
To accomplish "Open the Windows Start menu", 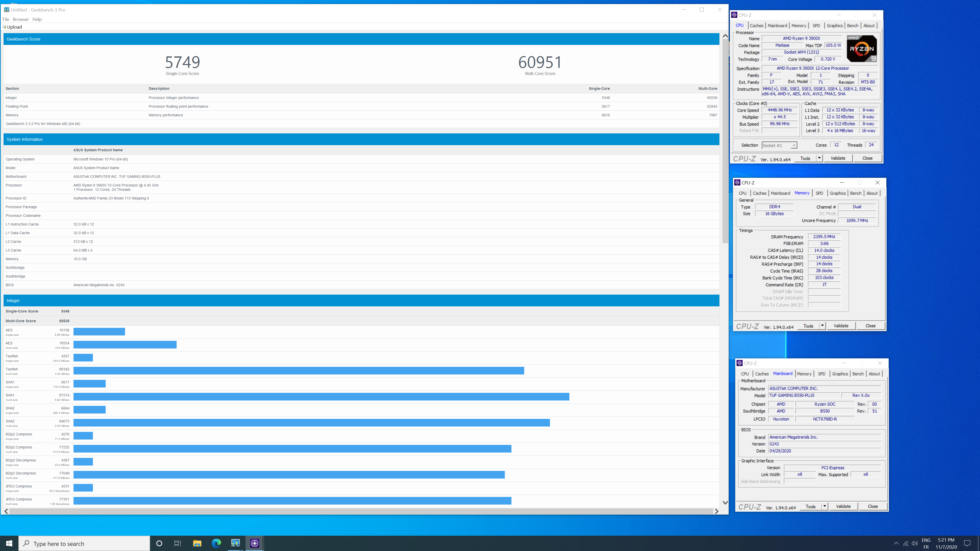I will pyautogui.click(x=9, y=543).
